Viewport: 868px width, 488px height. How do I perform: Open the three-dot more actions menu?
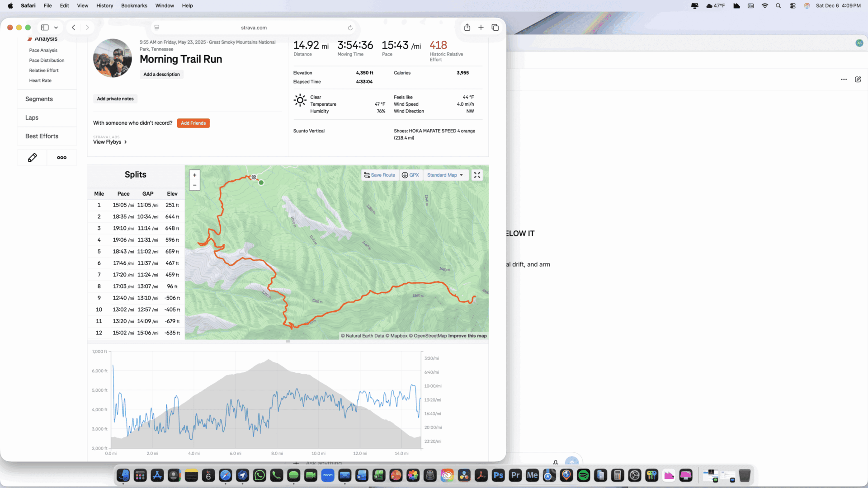(62, 158)
